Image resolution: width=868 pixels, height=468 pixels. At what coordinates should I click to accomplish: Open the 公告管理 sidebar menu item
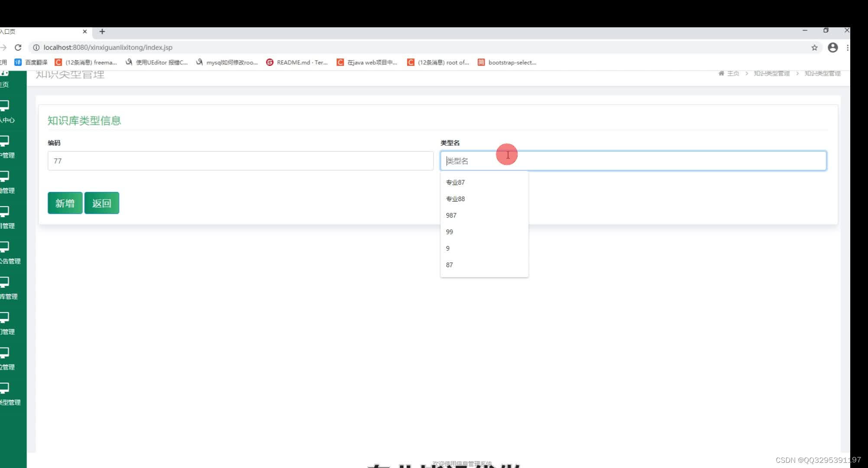[x=10, y=261]
